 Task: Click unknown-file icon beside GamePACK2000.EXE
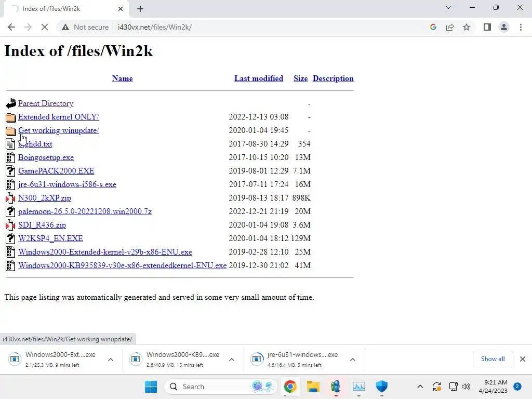10,170
